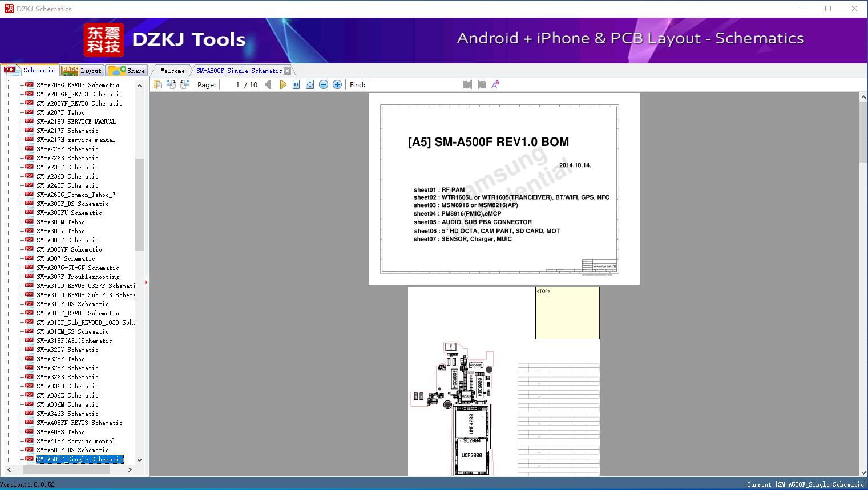Find next search match
This screenshot has height=490, width=868.
[482, 84]
